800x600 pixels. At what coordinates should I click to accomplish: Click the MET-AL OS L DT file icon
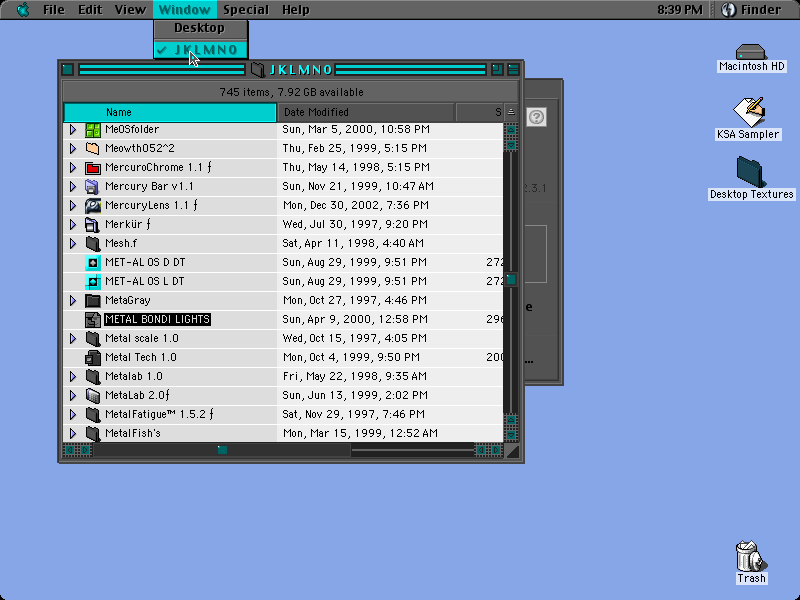tap(92, 282)
